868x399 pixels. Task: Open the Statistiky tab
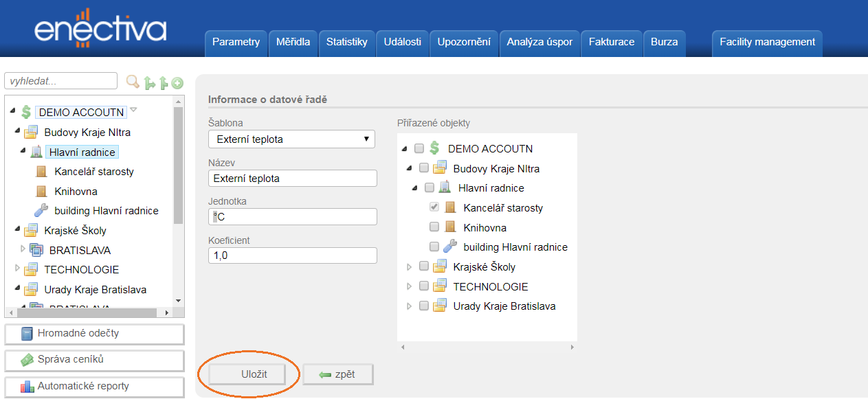[346, 42]
